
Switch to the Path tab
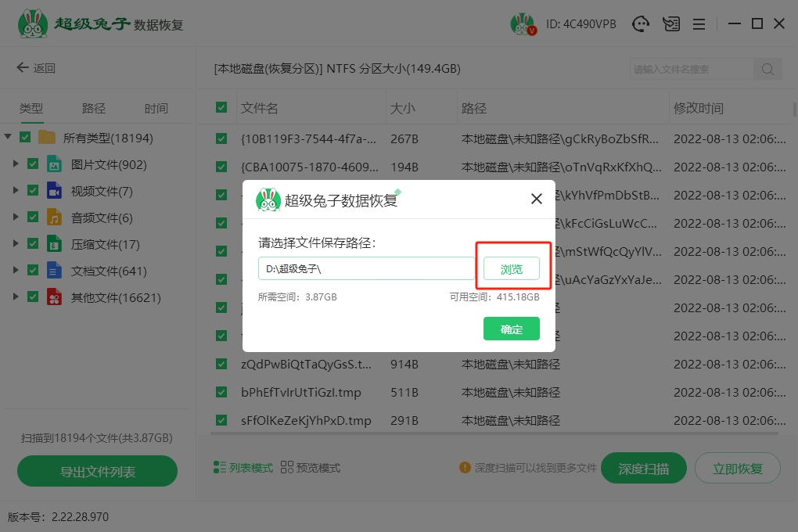coord(94,109)
